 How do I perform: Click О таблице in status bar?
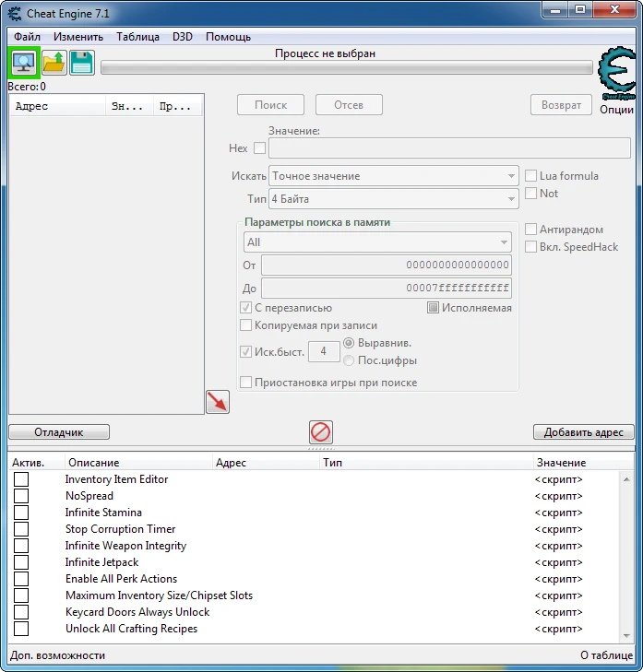606,655
